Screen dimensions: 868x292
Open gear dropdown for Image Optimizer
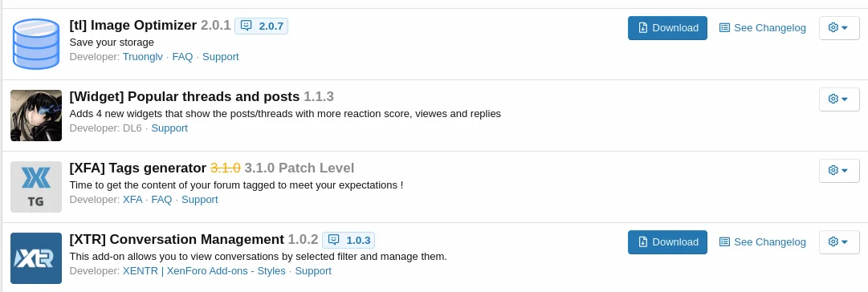(x=838, y=27)
